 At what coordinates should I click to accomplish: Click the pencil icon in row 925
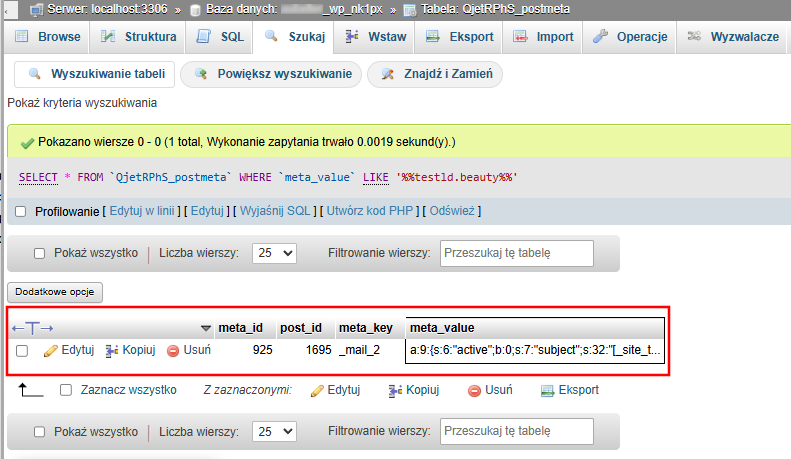click(50, 351)
